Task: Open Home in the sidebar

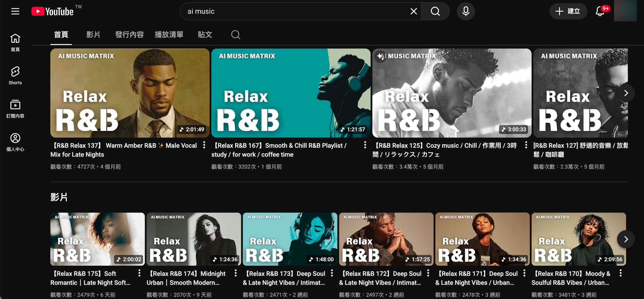Action: 15,42
